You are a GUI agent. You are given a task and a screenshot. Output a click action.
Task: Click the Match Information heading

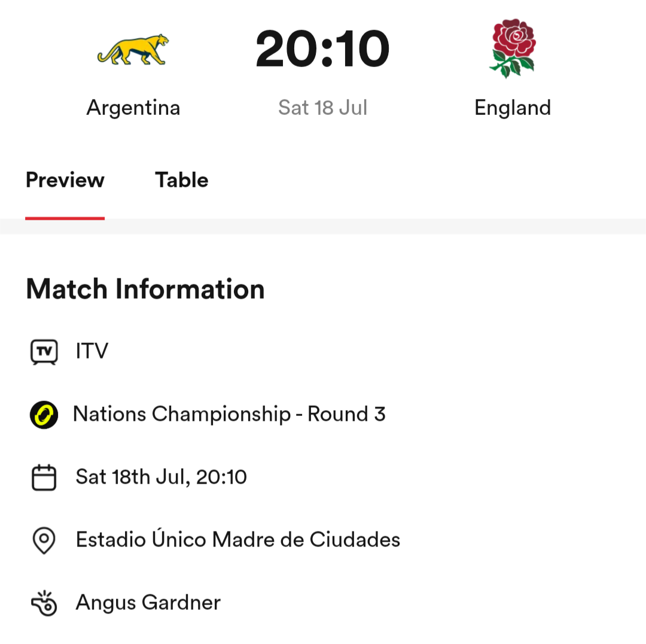click(145, 288)
